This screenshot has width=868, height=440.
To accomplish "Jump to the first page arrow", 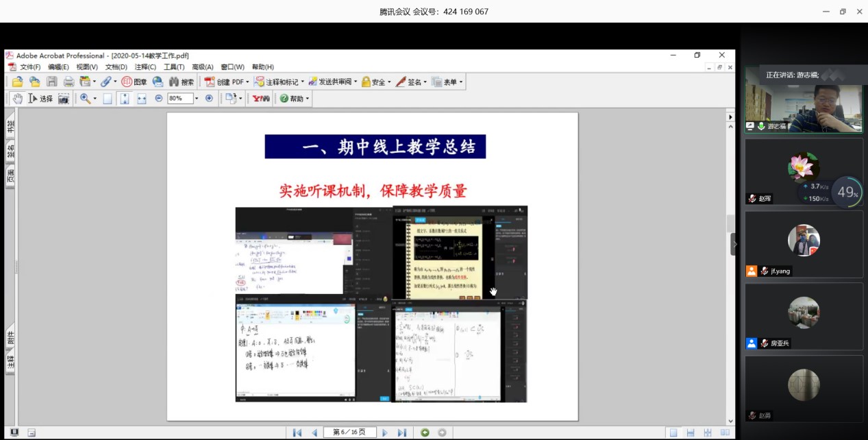I will click(297, 432).
